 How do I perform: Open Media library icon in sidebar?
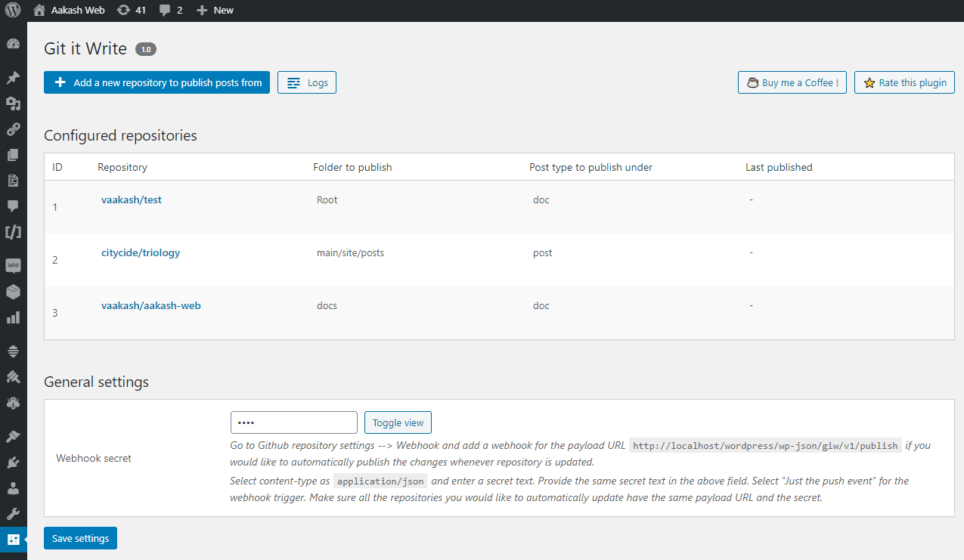click(x=13, y=104)
